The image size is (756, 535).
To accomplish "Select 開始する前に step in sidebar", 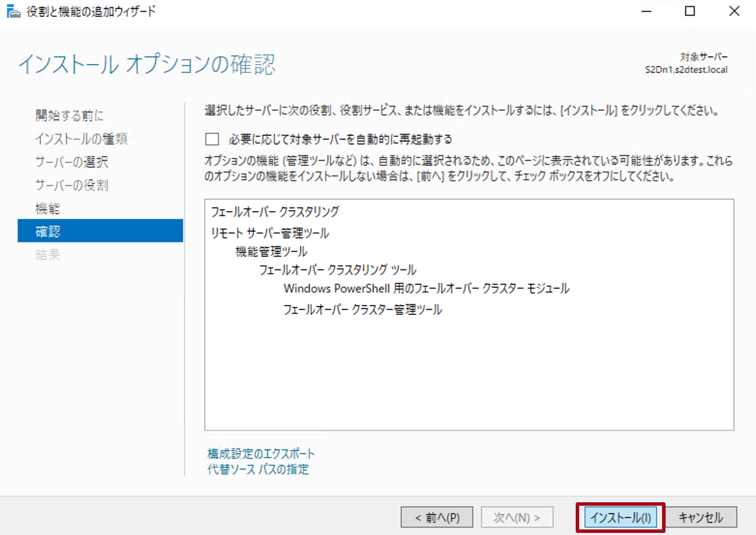I will click(x=70, y=116).
